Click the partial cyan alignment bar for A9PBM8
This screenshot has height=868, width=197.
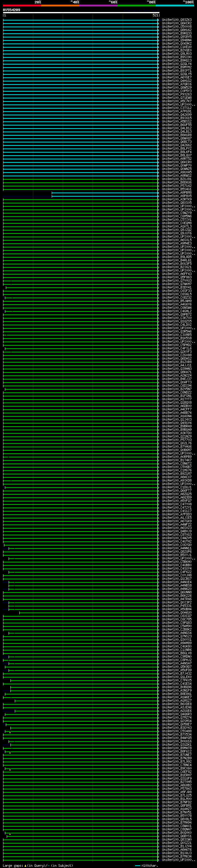105,193
